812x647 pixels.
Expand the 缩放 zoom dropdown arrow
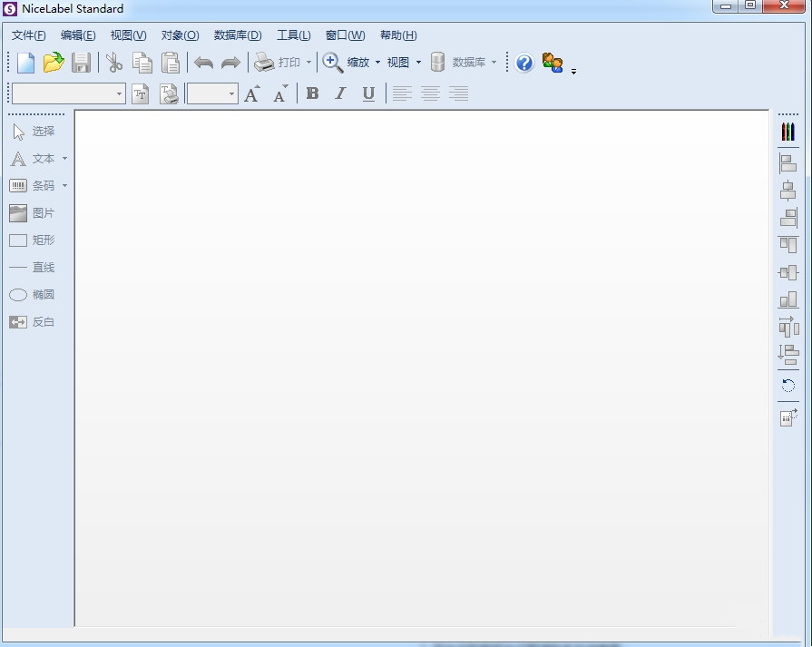(377, 63)
